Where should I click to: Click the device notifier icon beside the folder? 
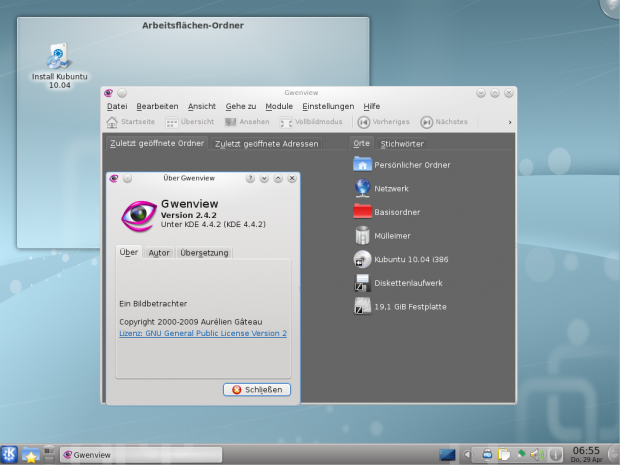(49, 454)
